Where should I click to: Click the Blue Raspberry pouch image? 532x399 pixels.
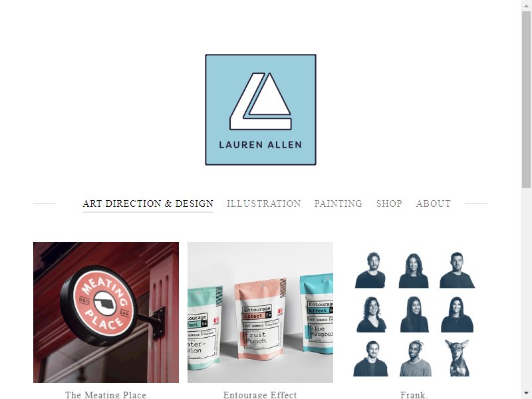click(x=317, y=314)
